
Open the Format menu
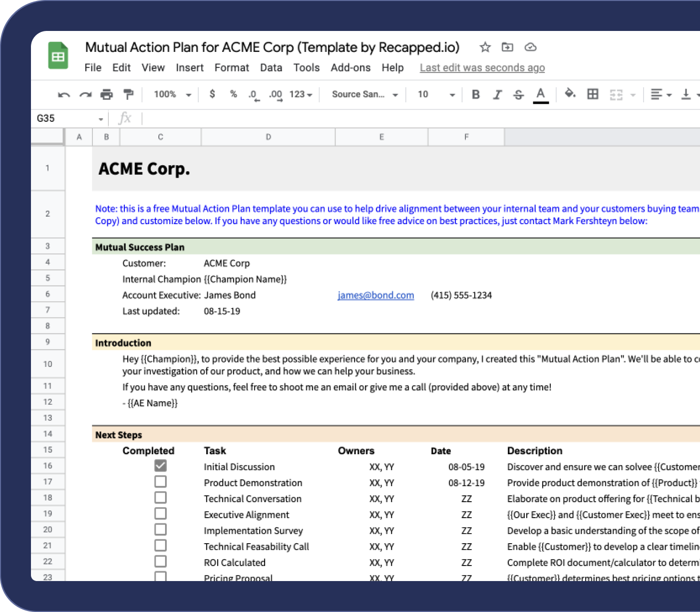click(x=232, y=68)
